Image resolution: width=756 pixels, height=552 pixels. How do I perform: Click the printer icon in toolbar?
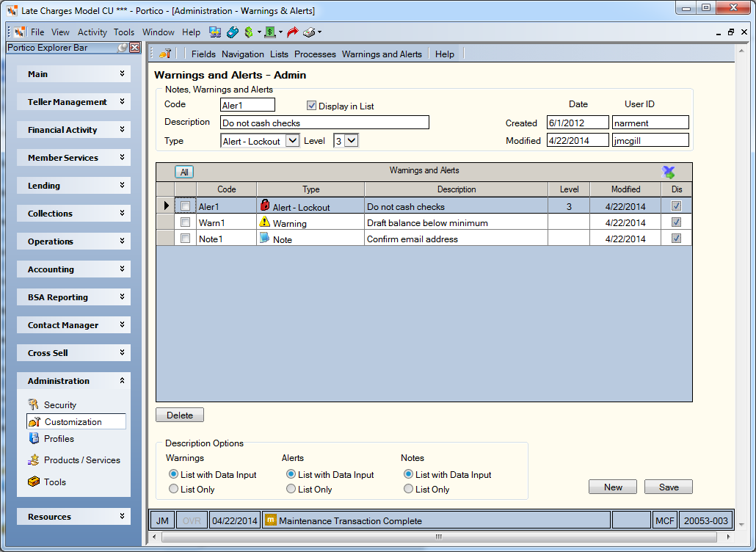[309, 32]
